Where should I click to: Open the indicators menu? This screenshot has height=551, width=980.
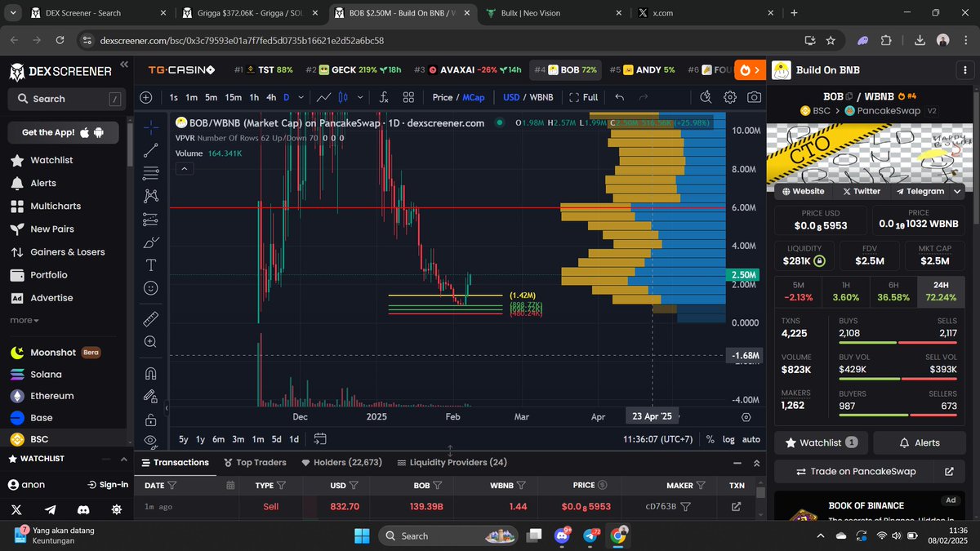[x=382, y=97]
